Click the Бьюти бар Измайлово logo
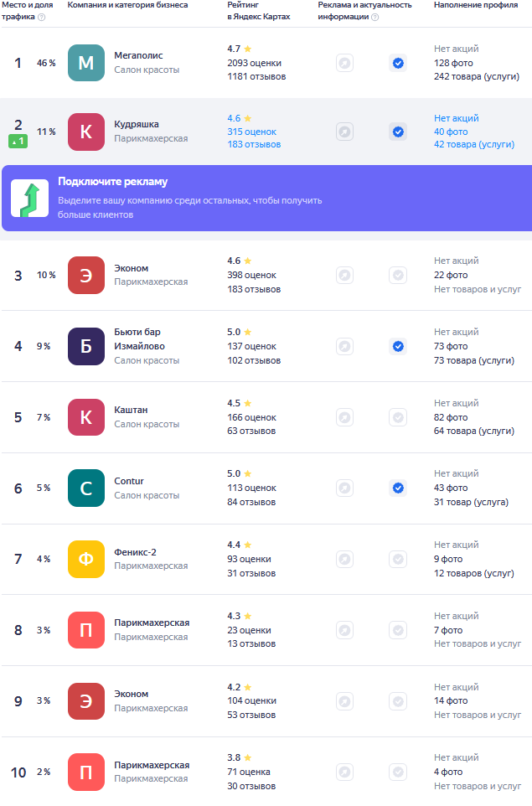Viewport: 532px width, 806px height. (85, 346)
